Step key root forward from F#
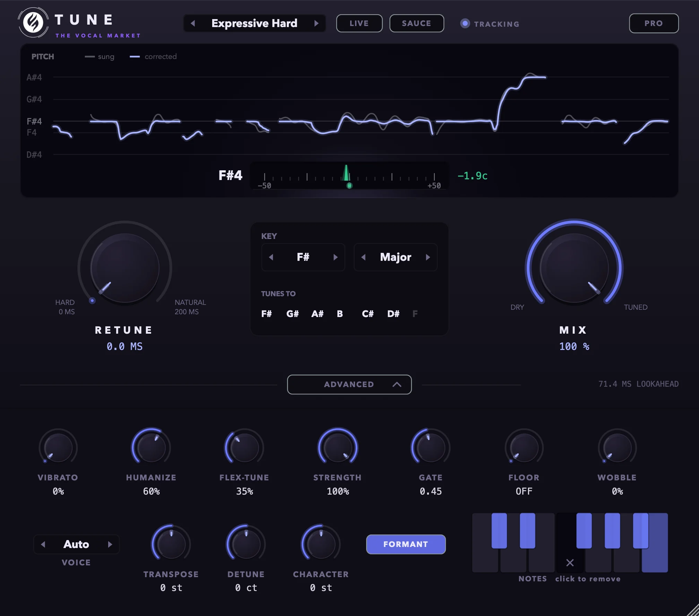 [x=335, y=257]
